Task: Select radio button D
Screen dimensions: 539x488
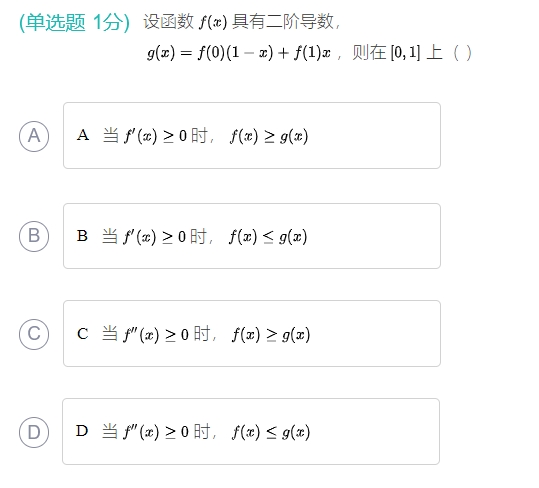Action: 34,432
